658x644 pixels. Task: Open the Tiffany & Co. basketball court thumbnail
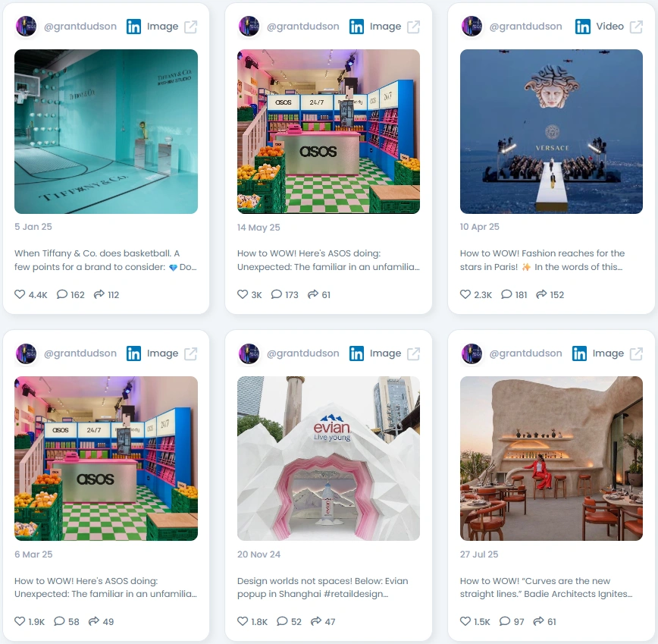(106, 131)
